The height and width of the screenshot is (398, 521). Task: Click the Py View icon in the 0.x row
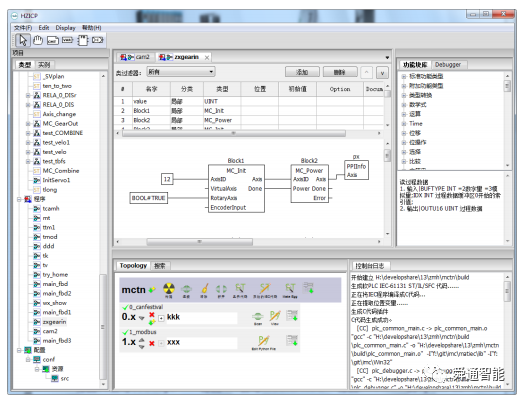pos(275,317)
